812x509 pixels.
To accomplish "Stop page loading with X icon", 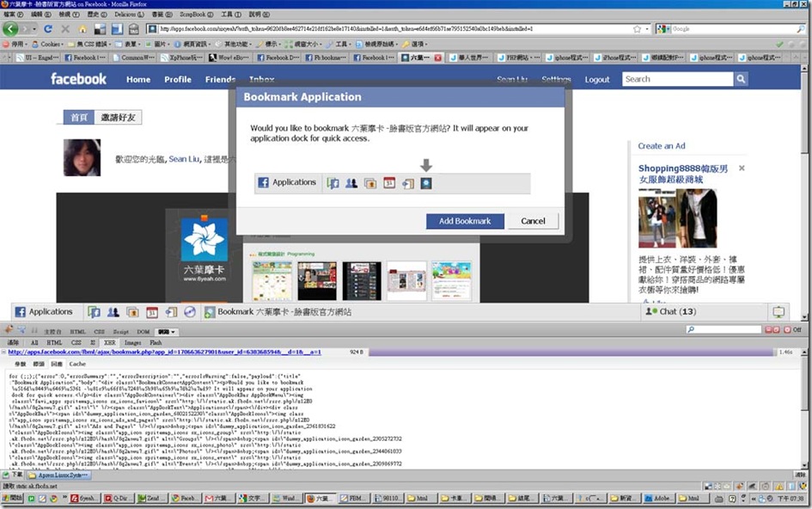I will [x=65, y=29].
